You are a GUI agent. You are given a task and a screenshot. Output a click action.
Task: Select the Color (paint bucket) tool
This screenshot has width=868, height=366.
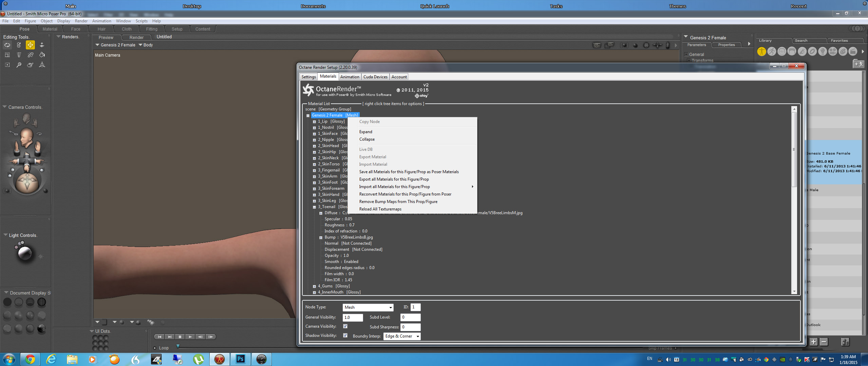pos(42,55)
